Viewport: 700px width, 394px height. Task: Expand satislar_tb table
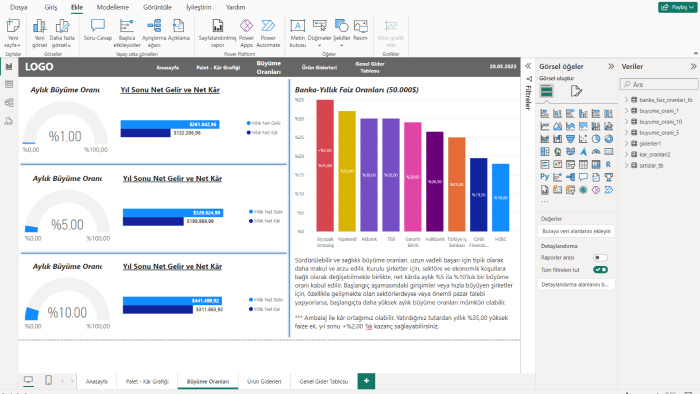click(x=626, y=165)
